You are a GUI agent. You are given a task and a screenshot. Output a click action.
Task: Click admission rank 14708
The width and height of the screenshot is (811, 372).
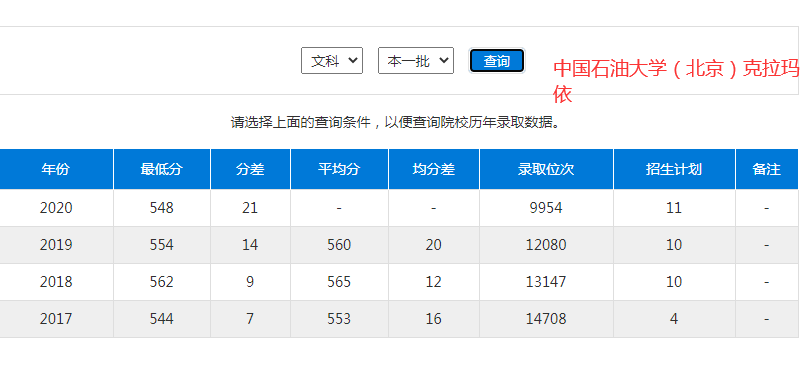point(546,319)
